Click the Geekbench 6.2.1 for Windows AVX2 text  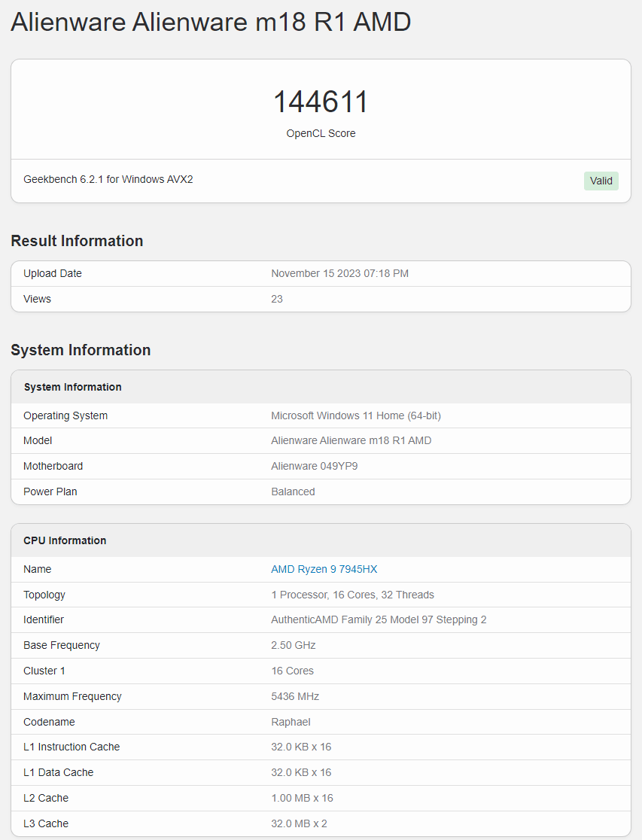coord(108,179)
